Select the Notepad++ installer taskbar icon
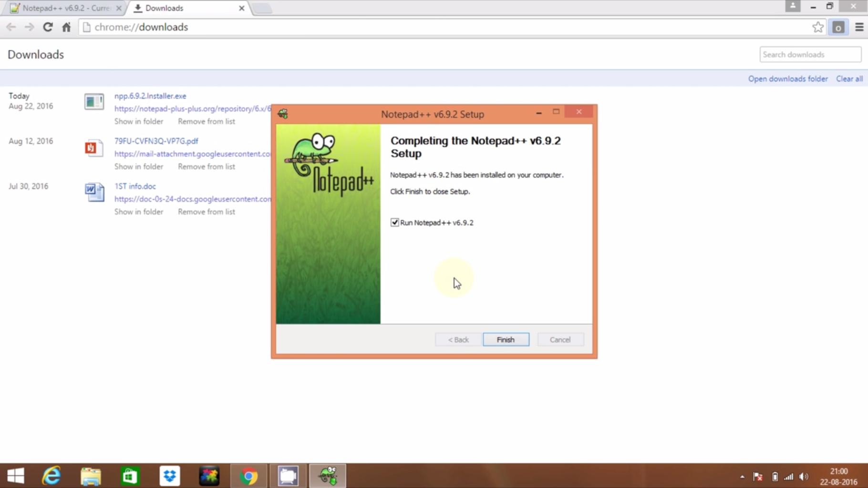 tap(328, 476)
